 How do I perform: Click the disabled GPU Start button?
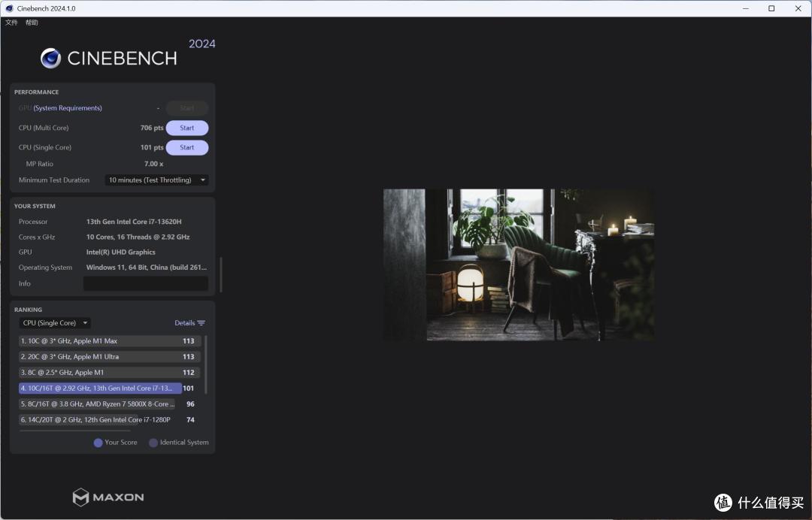187,108
